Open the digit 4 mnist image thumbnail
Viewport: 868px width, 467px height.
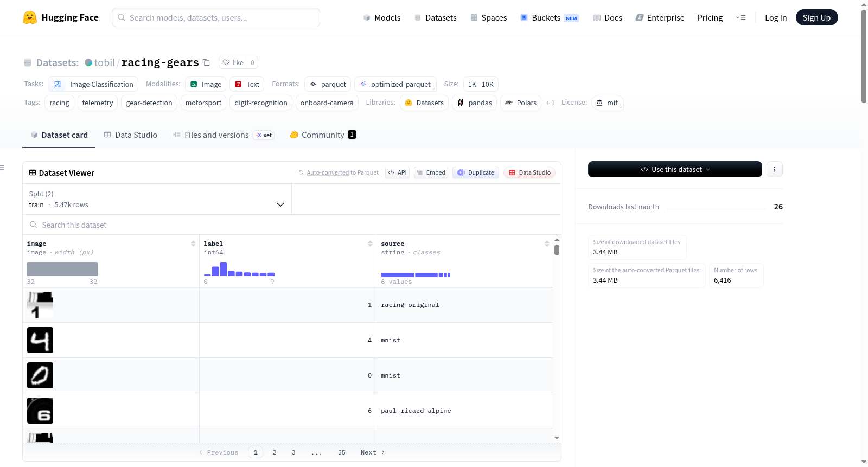click(x=40, y=340)
